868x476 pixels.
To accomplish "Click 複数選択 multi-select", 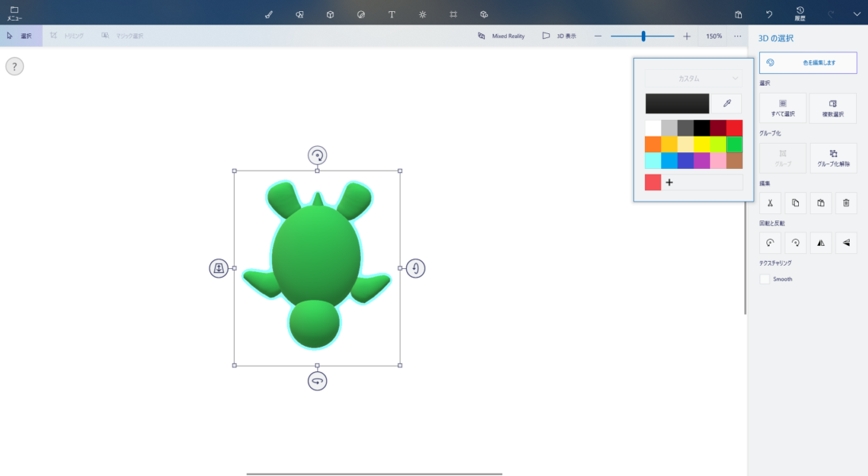I will point(833,108).
